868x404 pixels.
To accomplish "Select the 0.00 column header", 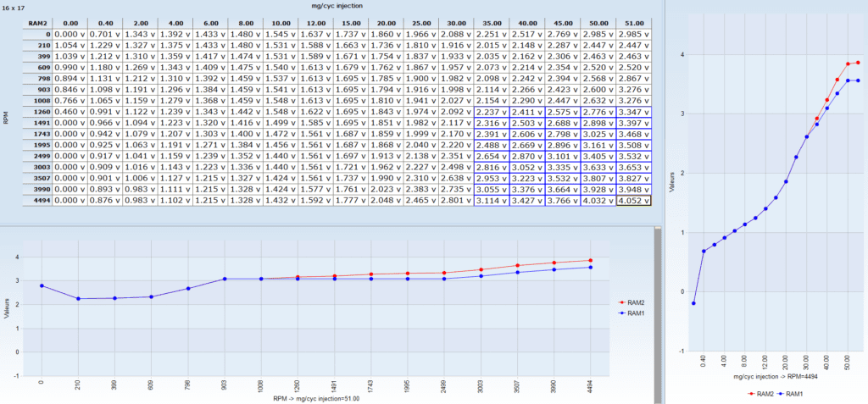I will point(70,24).
